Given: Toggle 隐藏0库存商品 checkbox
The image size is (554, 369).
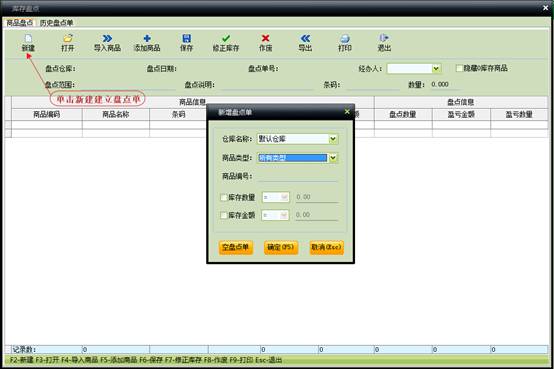Looking at the screenshot, I should pyautogui.click(x=459, y=68).
